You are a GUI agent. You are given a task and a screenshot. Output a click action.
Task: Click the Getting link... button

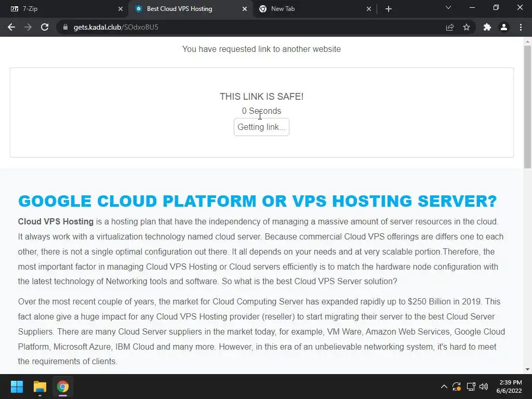tap(261, 127)
